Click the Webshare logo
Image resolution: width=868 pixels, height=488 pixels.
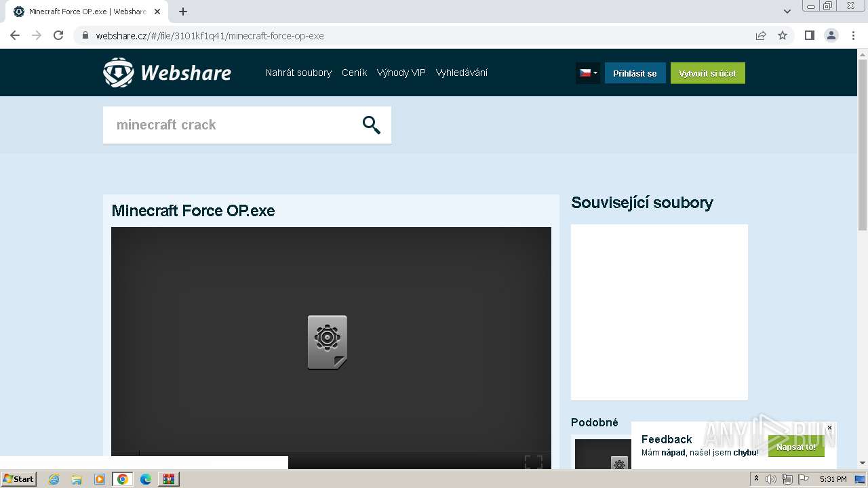coord(167,73)
